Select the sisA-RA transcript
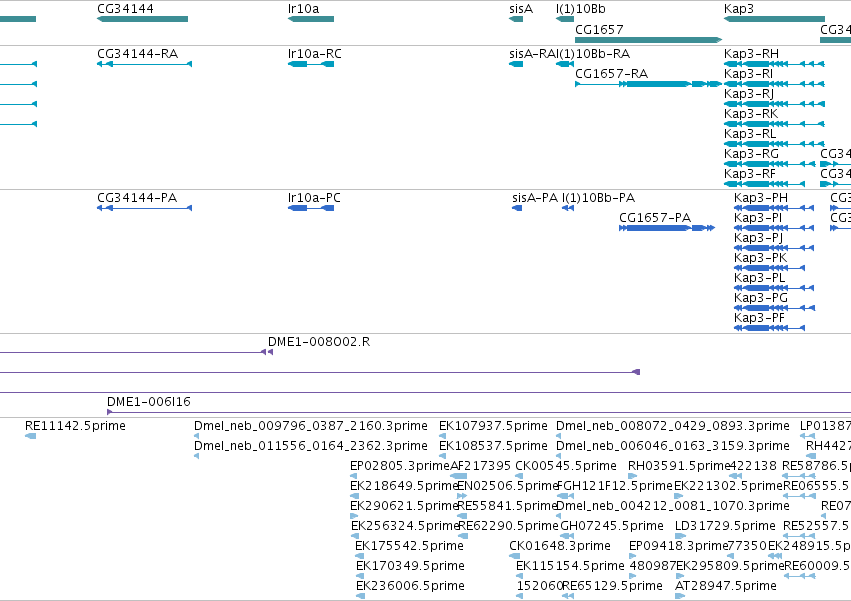 point(516,64)
